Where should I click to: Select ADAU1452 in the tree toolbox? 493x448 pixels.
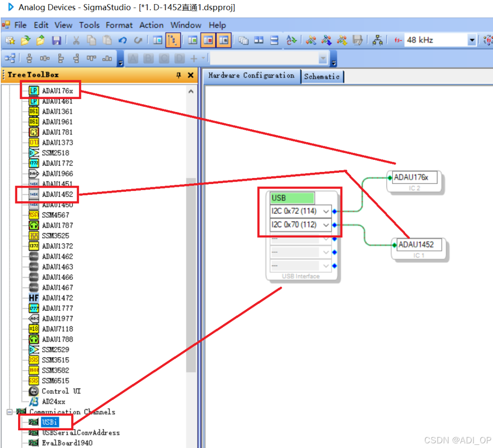click(58, 194)
